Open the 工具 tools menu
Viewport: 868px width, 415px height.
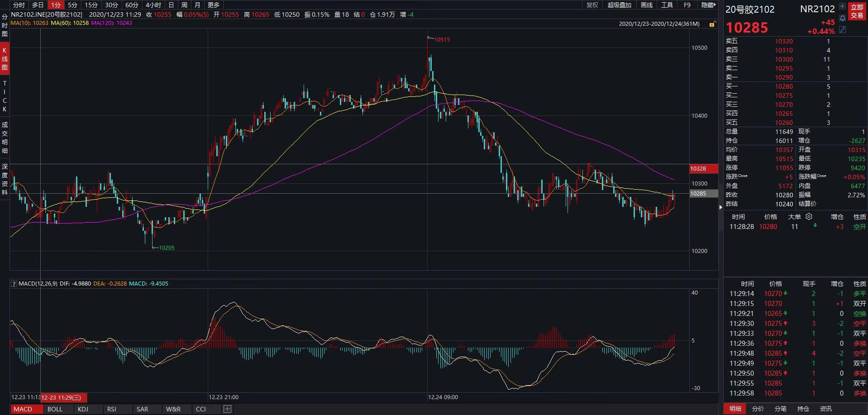click(667, 5)
